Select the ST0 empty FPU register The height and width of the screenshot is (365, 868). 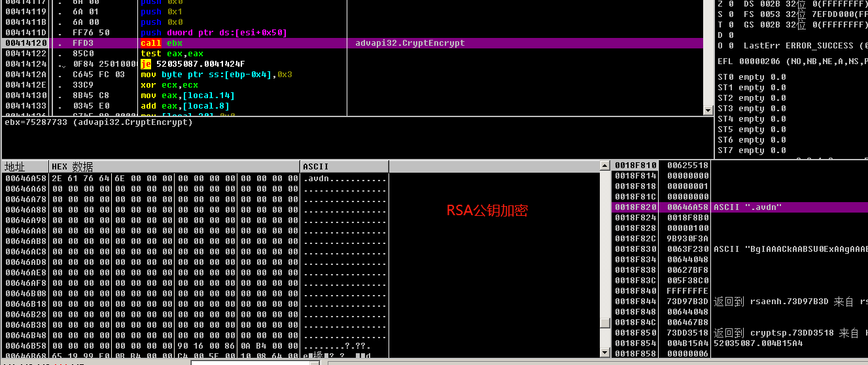(752, 77)
